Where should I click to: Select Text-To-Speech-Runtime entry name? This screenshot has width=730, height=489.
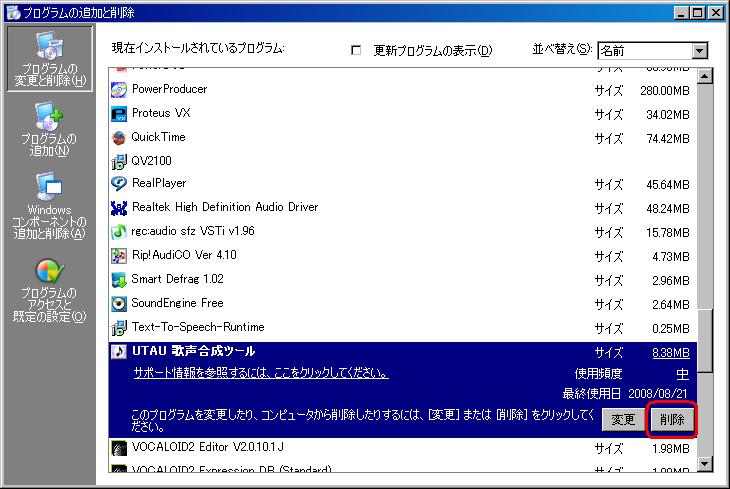198,327
